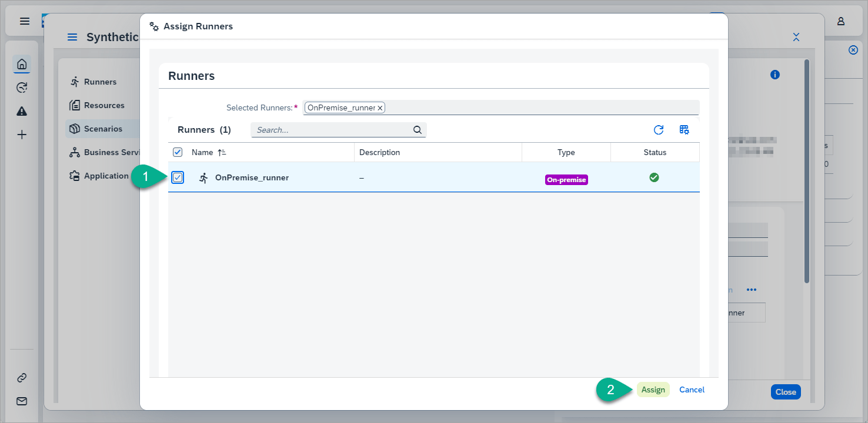Open the Runners navigation item

pyautogui.click(x=100, y=82)
